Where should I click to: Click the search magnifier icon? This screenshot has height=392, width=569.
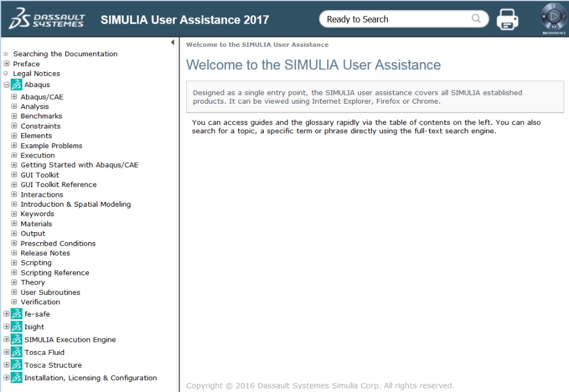(476, 18)
